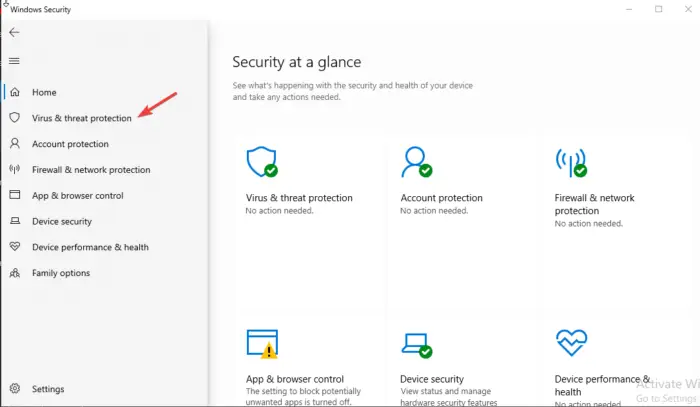
Task: Maximize the Windows Security window
Action: (658, 9)
